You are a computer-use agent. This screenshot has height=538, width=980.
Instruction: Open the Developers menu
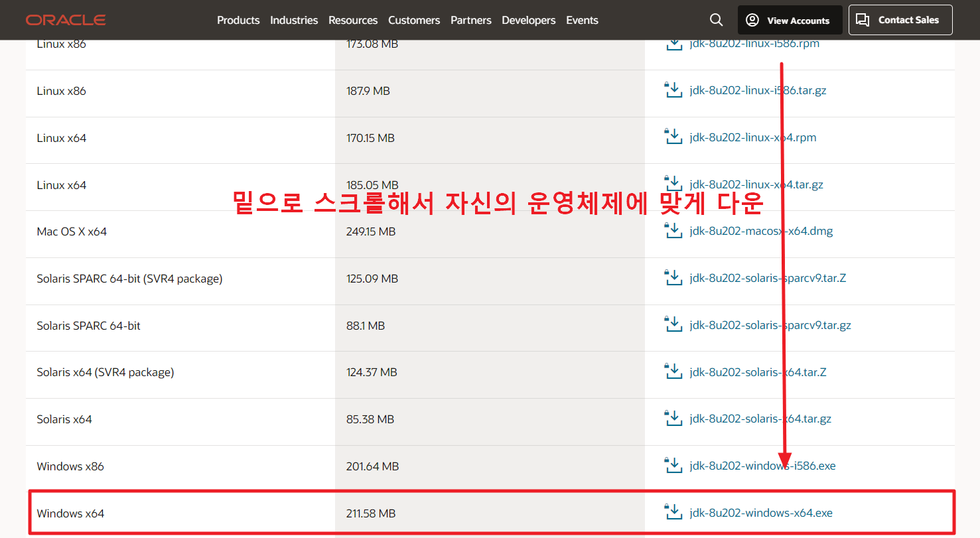[529, 20]
